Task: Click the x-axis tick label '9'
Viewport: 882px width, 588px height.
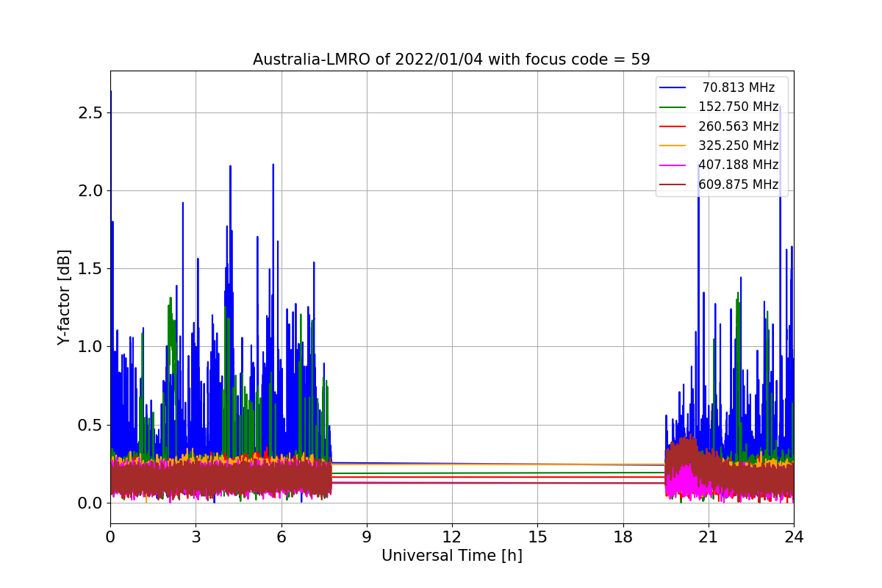Action: (367, 537)
